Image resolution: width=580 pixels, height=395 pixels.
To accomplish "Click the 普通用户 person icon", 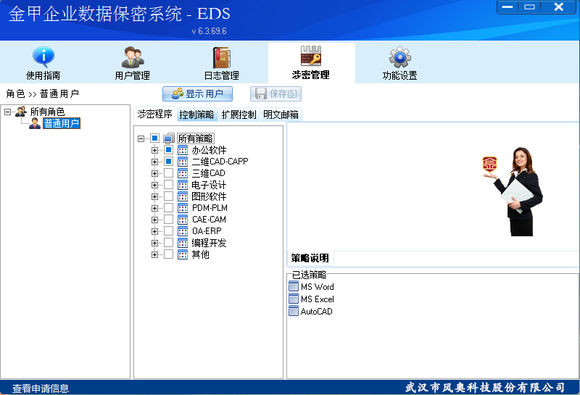I will click(35, 123).
